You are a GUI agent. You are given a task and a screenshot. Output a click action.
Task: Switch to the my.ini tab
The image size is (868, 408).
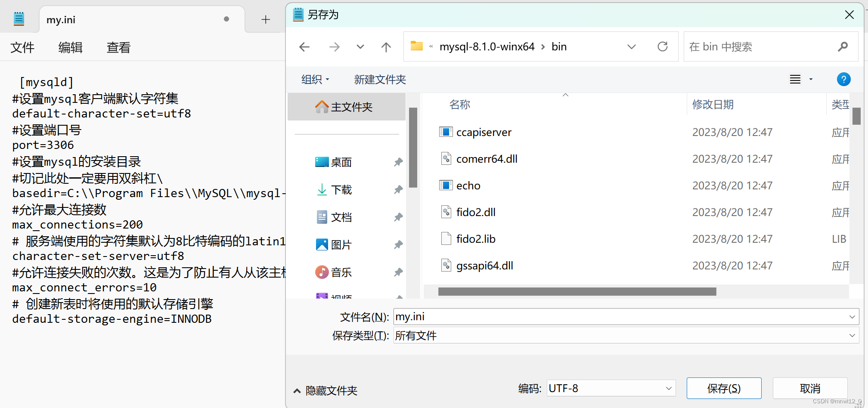(x=60, y=19)
